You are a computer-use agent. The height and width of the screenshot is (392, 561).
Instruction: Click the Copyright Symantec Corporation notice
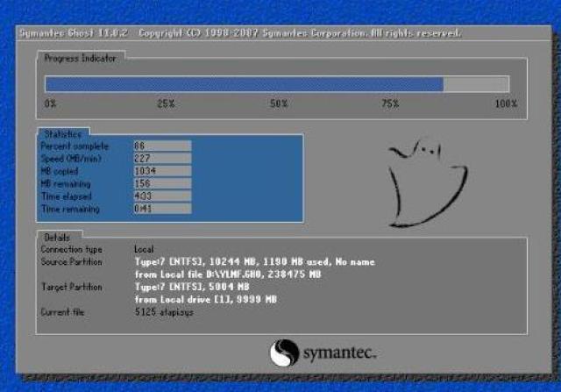click(300, 33)
